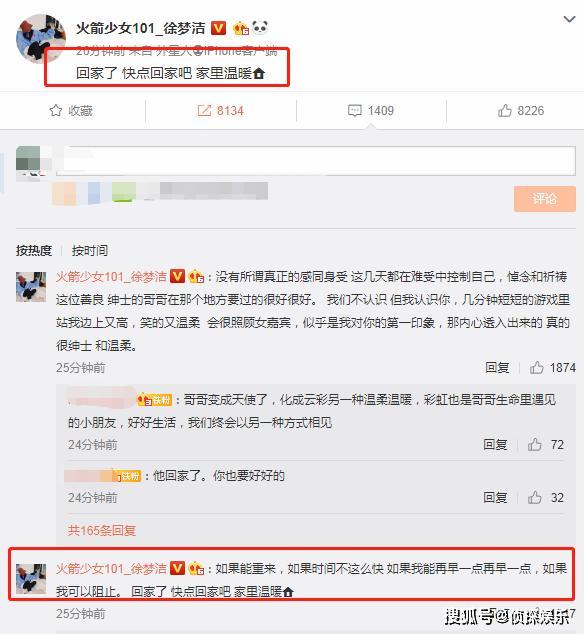The height and width of the screenshot is (634, 584).
Task: Click the orange 评论 submit button
Action: [545, 199]
